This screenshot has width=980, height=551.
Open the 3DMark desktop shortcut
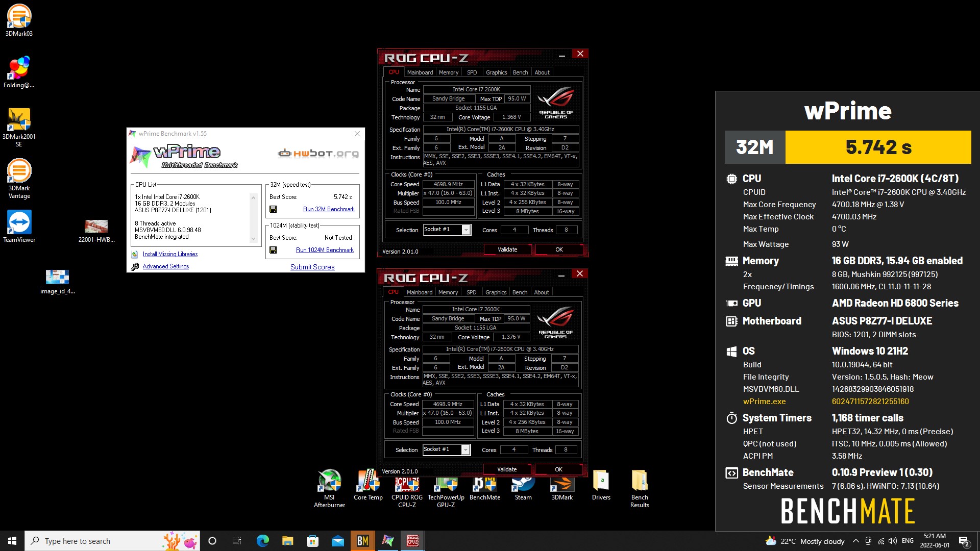coord(562,488)
